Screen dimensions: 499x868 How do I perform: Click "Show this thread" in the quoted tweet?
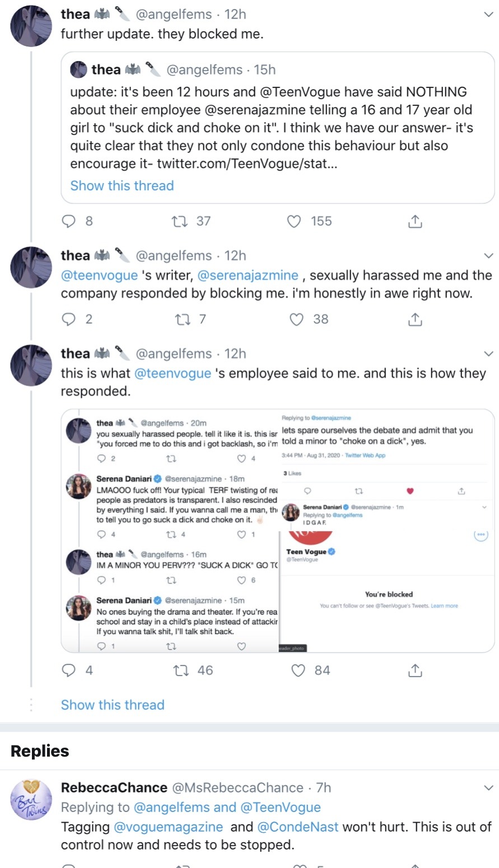pos(122,186)
